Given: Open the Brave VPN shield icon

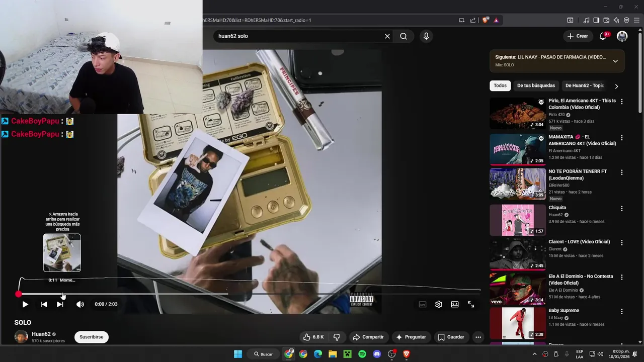Looking at the screenshot, I should [x=626, y=20].
